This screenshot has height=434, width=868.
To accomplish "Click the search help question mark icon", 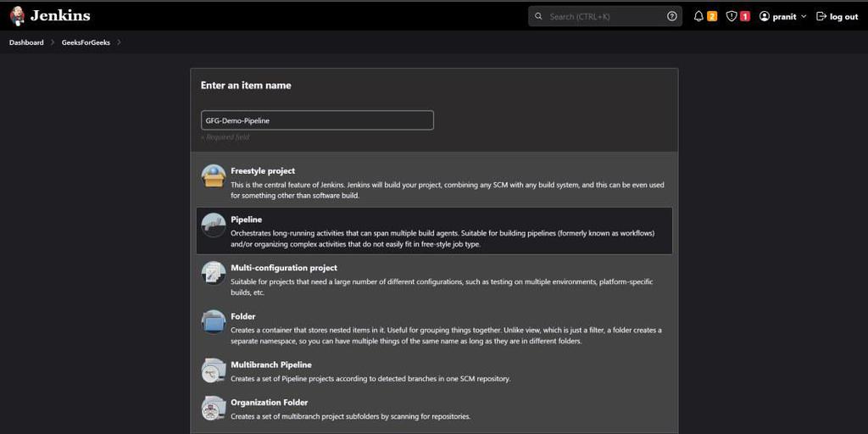I will tap(672, 16).
